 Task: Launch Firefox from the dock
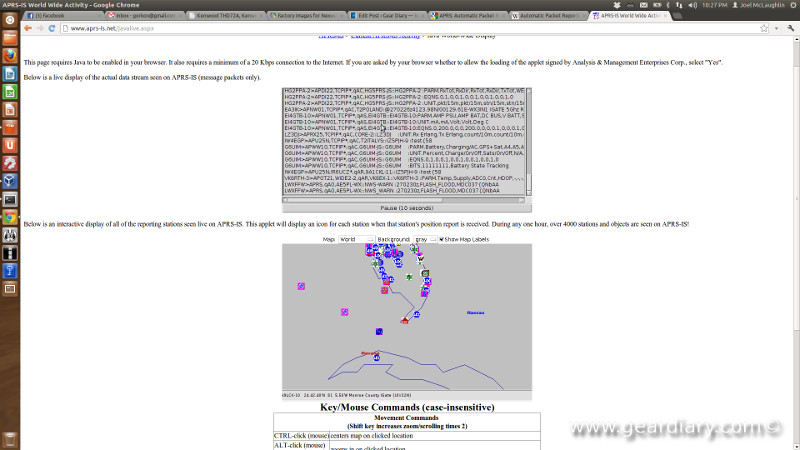(10, 56)
